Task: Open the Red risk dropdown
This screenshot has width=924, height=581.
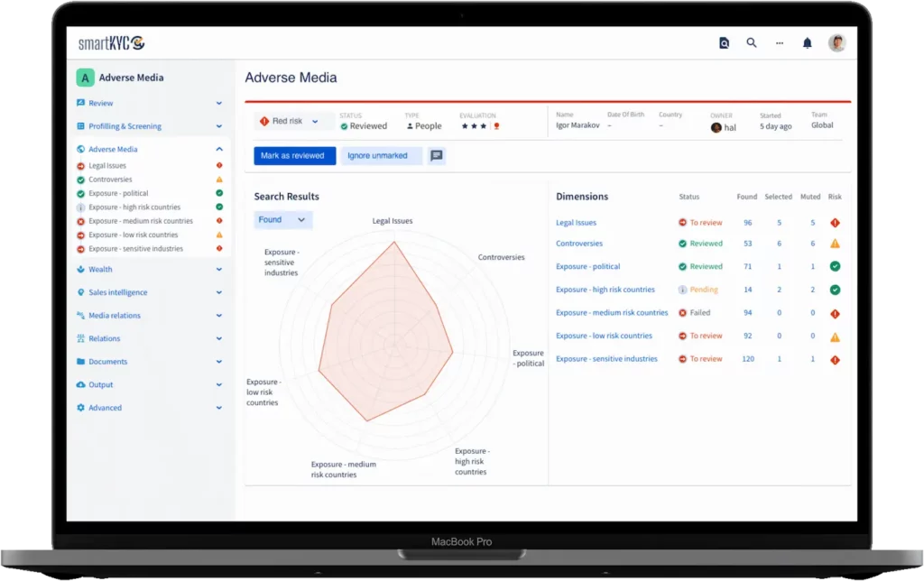Action: point(290,119)
